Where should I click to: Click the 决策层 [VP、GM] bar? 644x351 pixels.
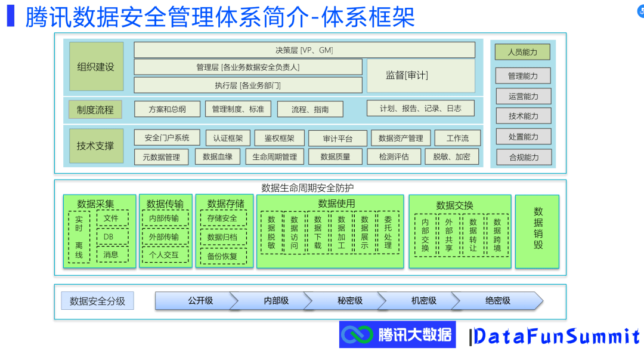click(304, 50)
